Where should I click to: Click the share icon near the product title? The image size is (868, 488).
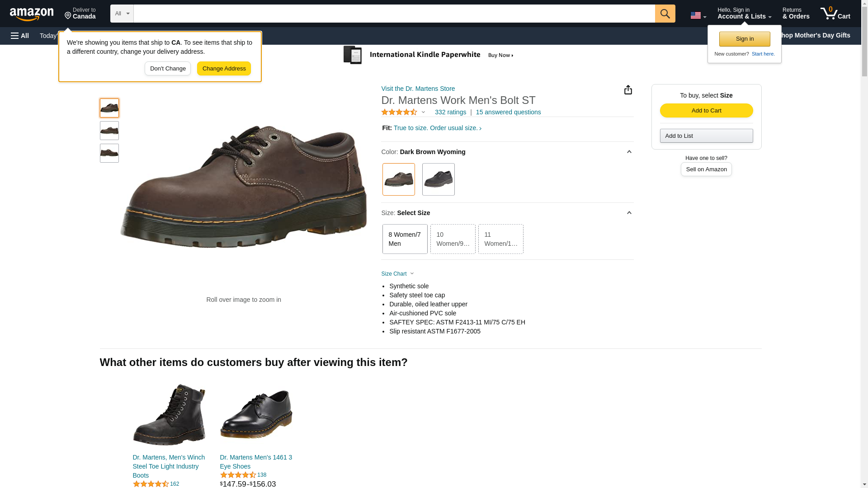[x=628, y=90]
